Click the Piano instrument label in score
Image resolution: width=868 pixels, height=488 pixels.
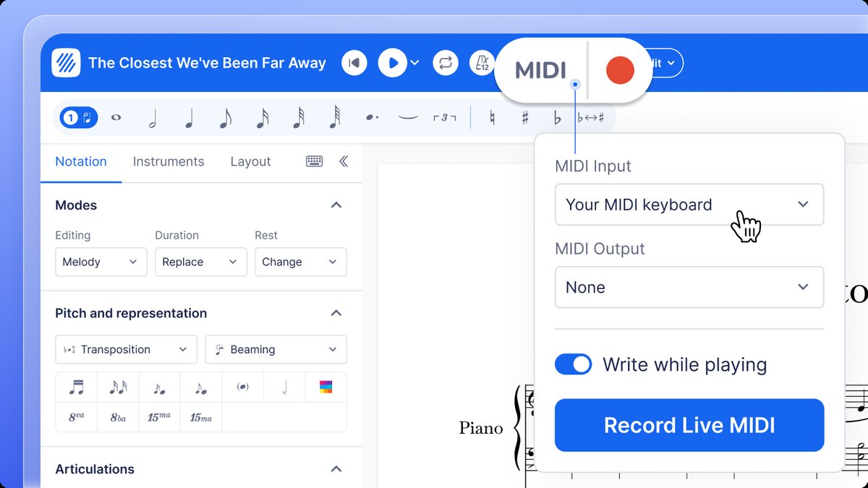click(481, 428)
